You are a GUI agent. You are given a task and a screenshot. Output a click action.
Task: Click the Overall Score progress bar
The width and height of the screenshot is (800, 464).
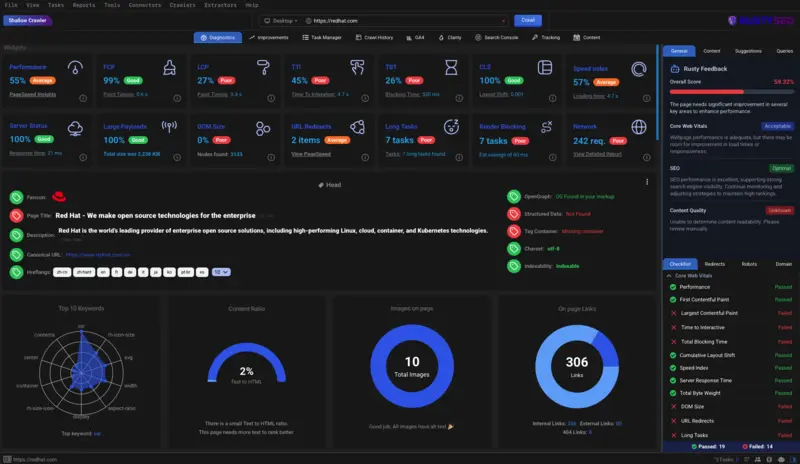coord(732,92)
